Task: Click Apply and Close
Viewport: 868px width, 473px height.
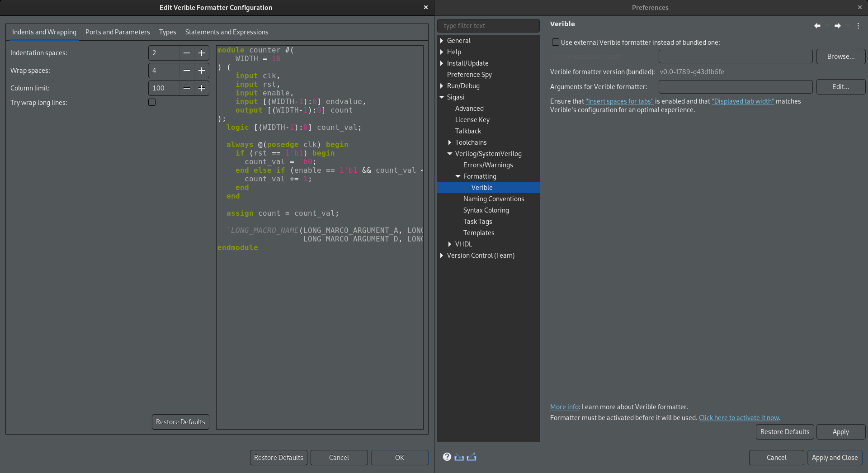Action: (835, 458)
